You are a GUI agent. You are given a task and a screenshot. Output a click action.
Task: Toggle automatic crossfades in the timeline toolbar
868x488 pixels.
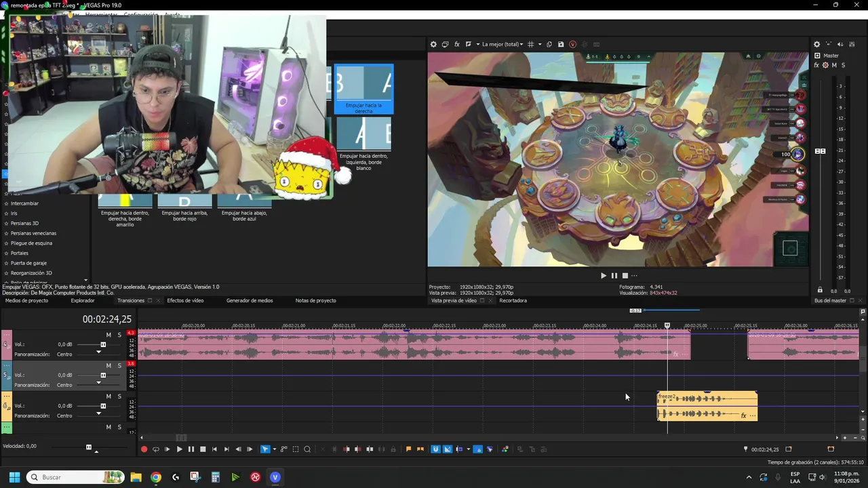[447, 449]
